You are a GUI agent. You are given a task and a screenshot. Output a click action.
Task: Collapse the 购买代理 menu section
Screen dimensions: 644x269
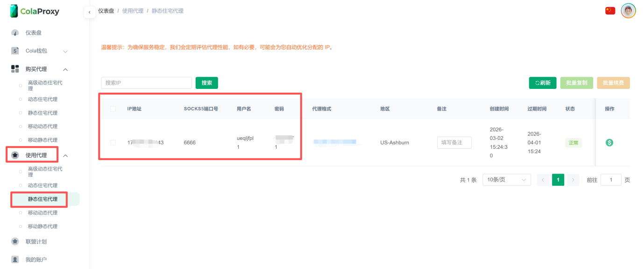65,69
